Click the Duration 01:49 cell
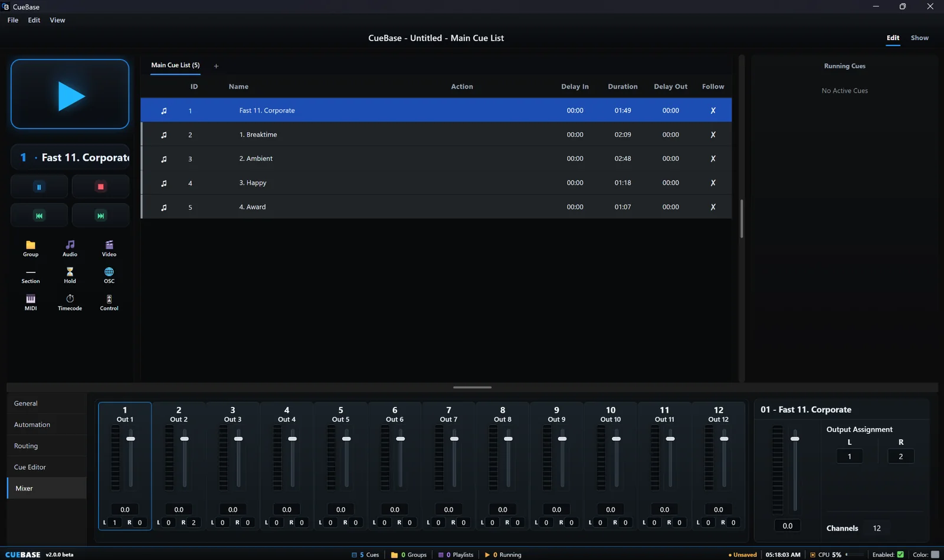Viewport: 944px width, 560px height. click(622, 111)
